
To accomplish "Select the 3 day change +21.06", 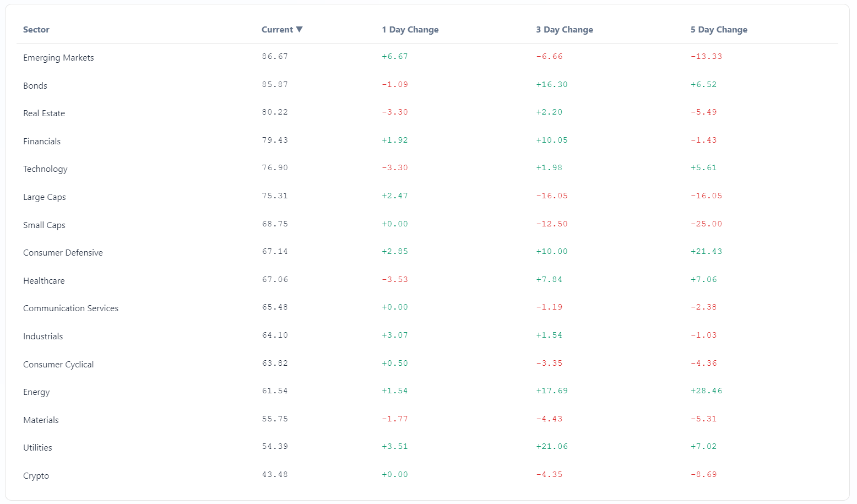I will click(x=552, y=446).
